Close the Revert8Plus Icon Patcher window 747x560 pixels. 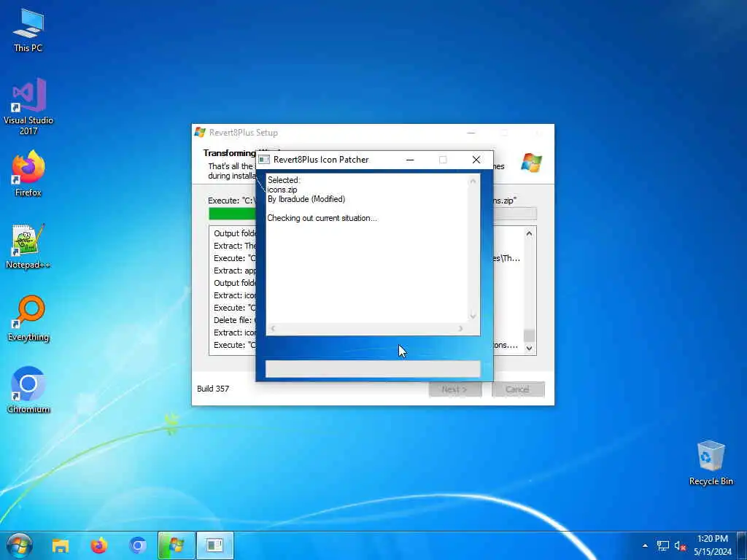476,160
